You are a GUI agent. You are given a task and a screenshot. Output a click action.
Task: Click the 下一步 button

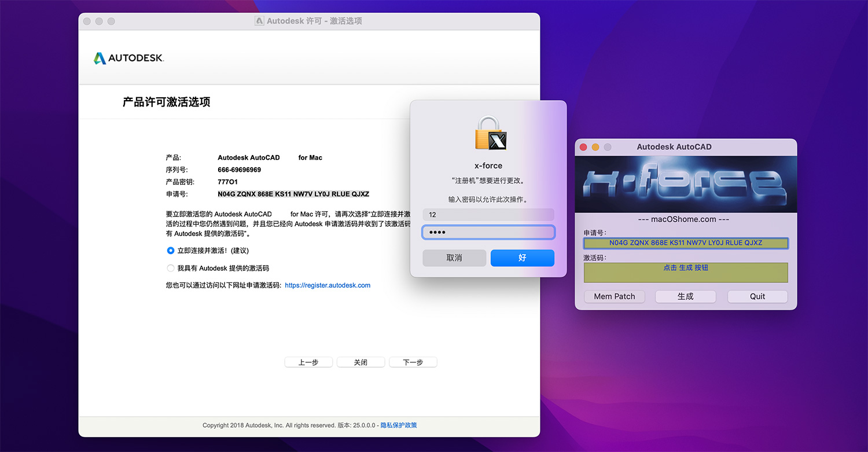click(x=413, y=362)
